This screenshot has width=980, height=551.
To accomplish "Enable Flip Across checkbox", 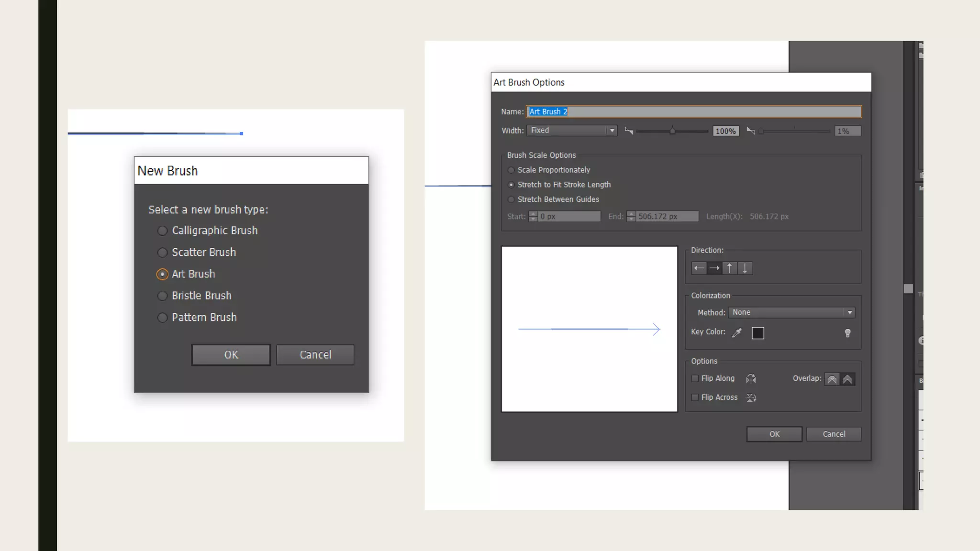I will point(695,397).
